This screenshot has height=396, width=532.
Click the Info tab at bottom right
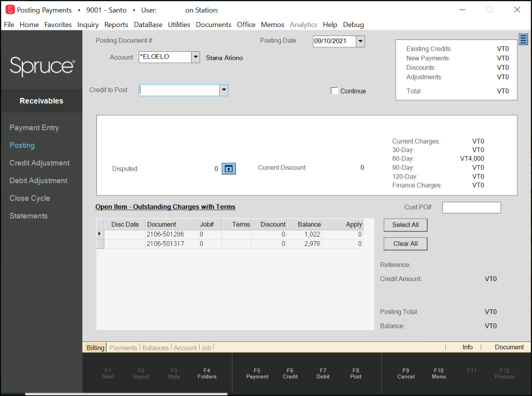[x=467, y=347]
